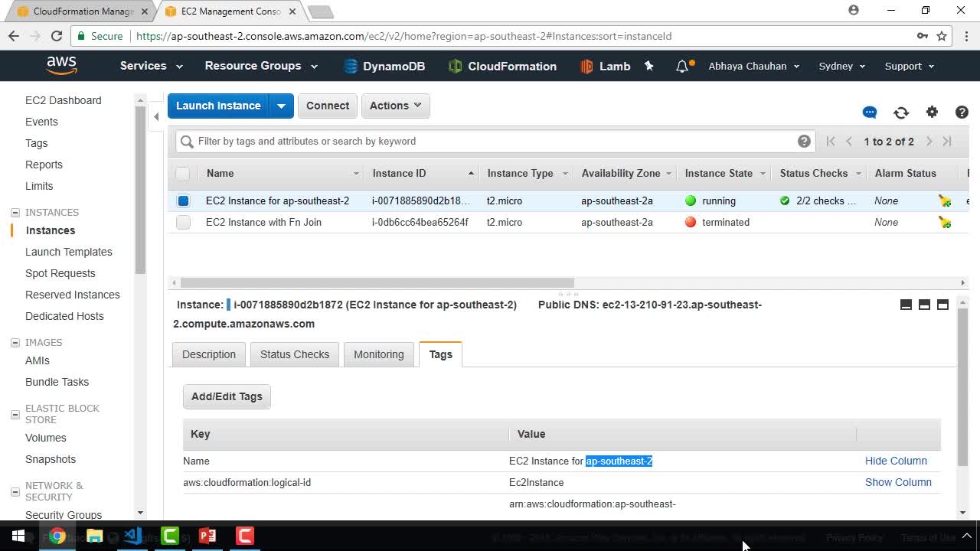Set details pane to split layout
This screenshot has height=551, width=980.
pyautogui.click(x=924, y=305)
